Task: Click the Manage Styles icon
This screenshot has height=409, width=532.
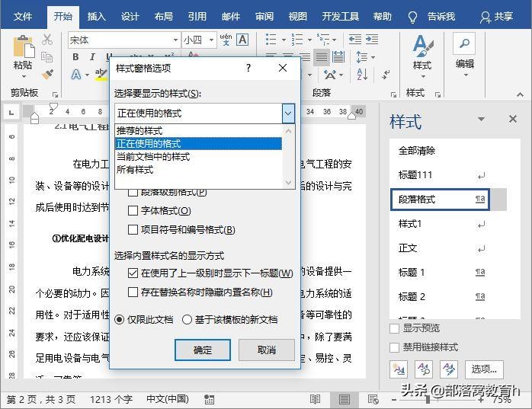Action: pyautogui.click(x=449, y=369)
